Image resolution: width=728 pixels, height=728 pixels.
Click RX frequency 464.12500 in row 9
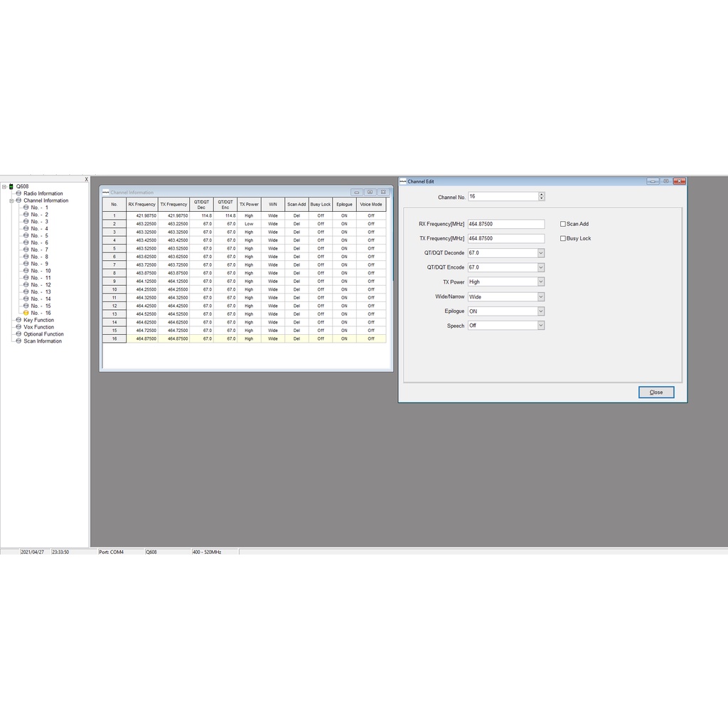[142, 282]
